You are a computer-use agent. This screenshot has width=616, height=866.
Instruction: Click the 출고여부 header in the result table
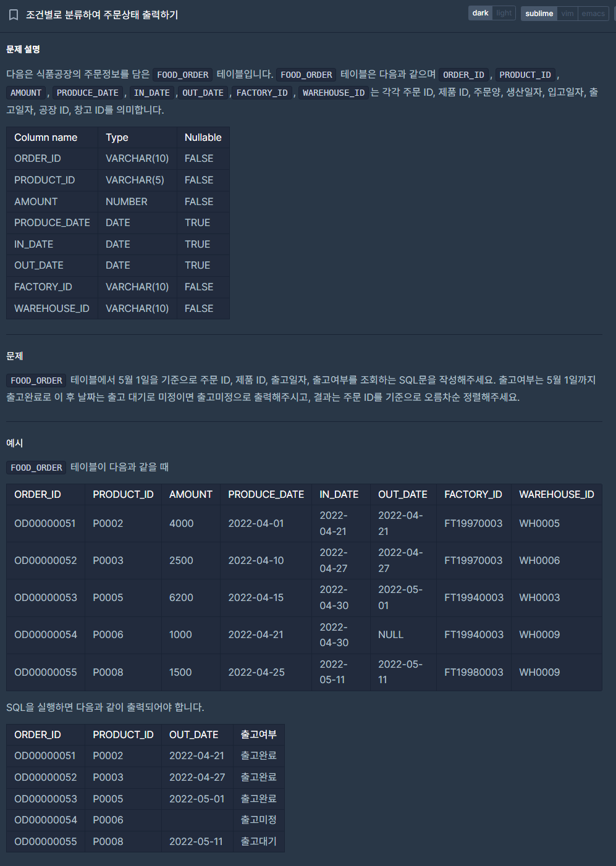258,735
